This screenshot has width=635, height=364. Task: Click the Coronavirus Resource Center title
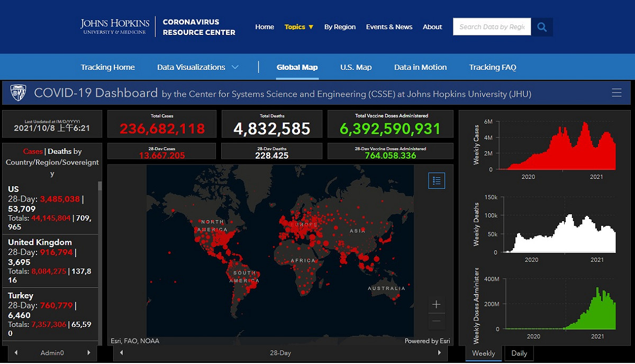(199, 27)
